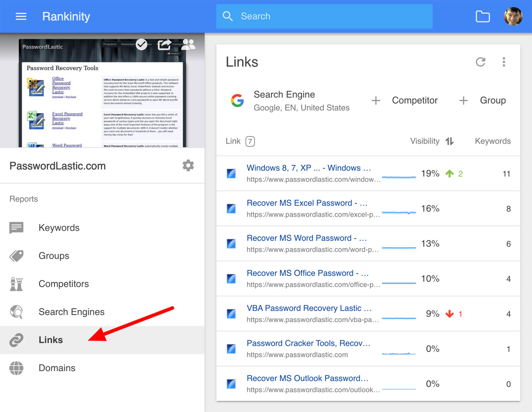Open the Search Engine selector

point(290,100)
